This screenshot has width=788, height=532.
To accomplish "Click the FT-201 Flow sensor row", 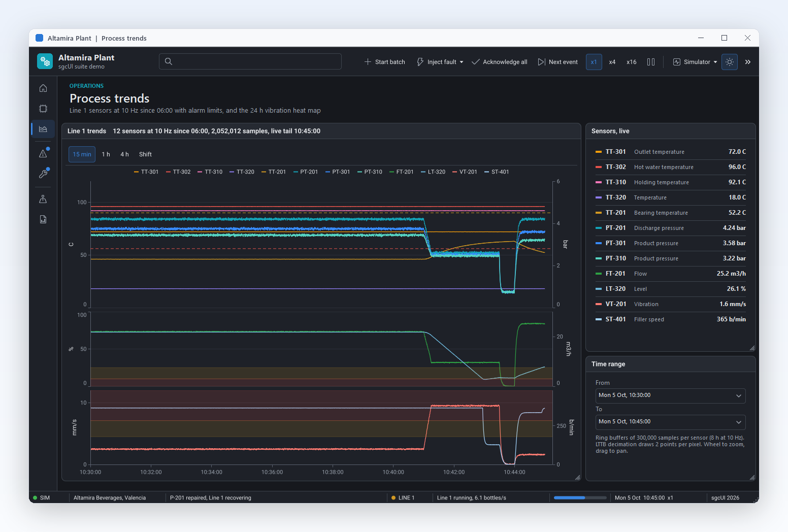I will click(x=670, y=274).
